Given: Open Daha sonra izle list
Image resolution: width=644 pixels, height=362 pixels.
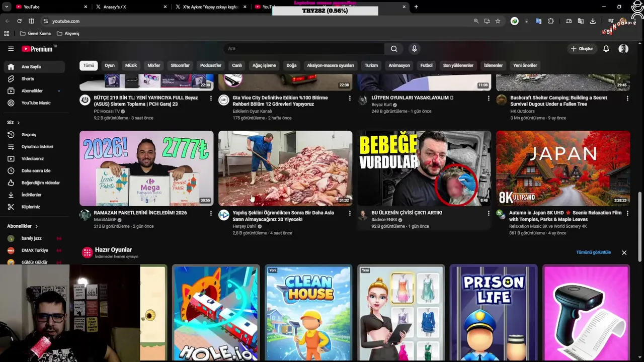Looking at the screenshot, I should coord(34,171).
